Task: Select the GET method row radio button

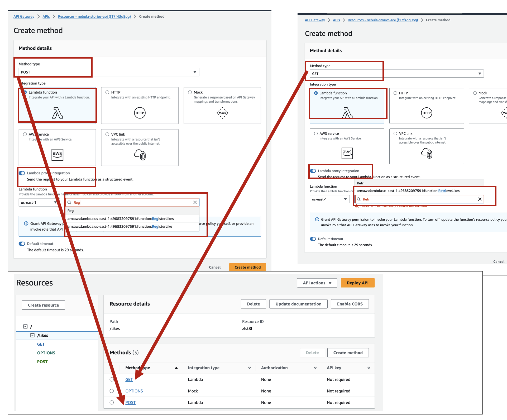Action: point(112,379)
